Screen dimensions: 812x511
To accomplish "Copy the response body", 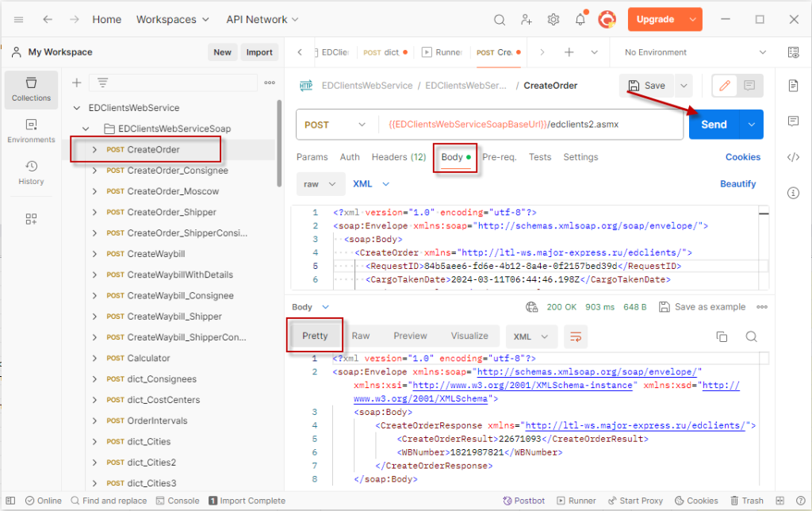I will pyautogui.click(x=722, y=337).
